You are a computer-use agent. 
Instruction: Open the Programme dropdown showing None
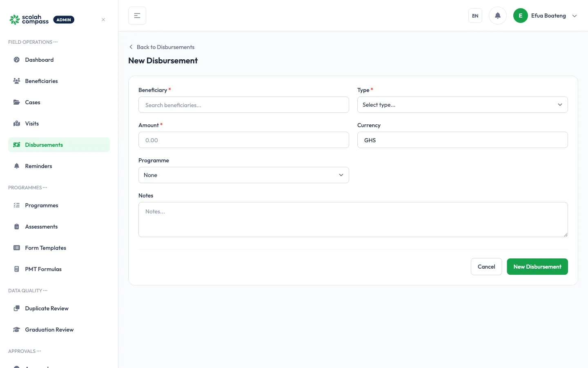(243, 175)
